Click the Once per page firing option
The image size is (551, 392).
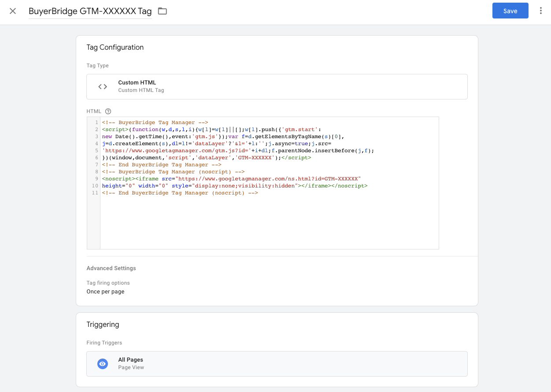(105, 292)
